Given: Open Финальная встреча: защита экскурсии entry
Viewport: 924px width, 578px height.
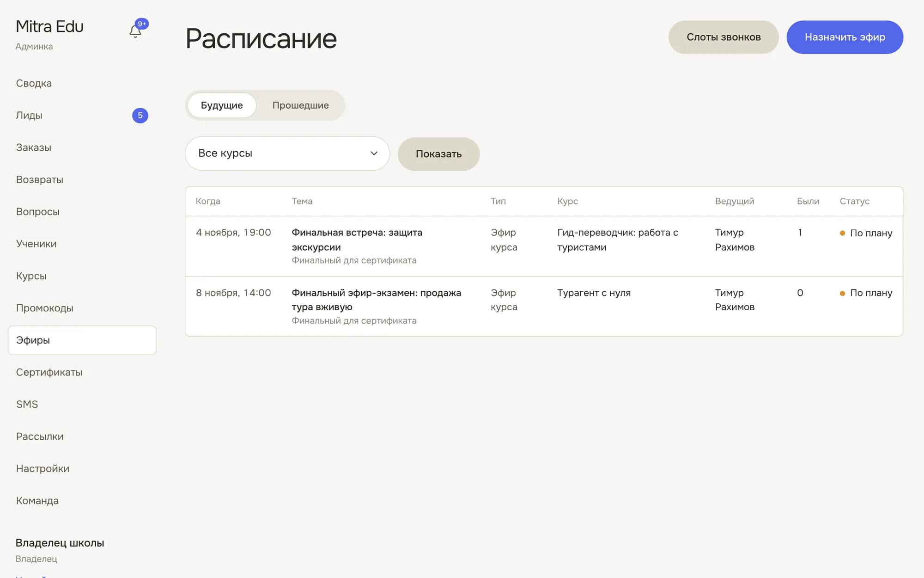Looking at the screenshot, I should (357, 240).
